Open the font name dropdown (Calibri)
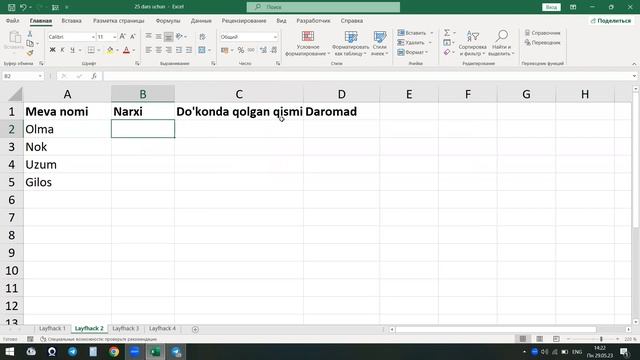Screen dimensions: 640x360 93,37
